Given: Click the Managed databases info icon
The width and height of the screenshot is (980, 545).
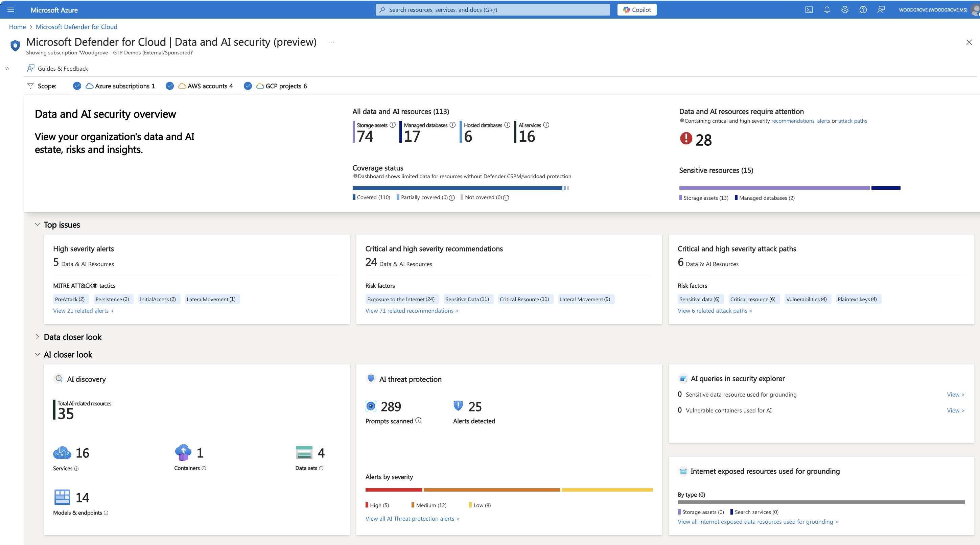Looking at the screenshot, I should [x=452, y=125].
